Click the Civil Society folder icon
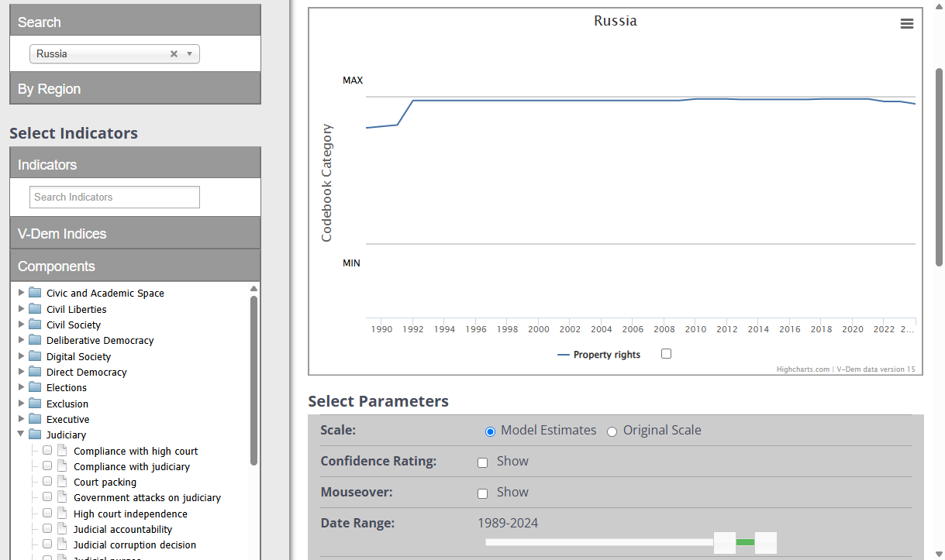 click(x=35, y=325)
